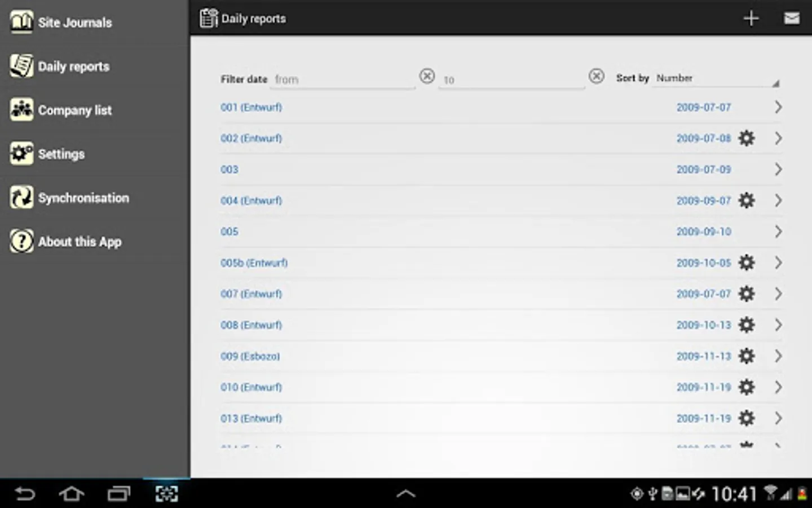Image resolution: width=812 pixels, height=508 pixels.
Task: Click the Daily reports clipboard header icon
Action: pos(209,18)
